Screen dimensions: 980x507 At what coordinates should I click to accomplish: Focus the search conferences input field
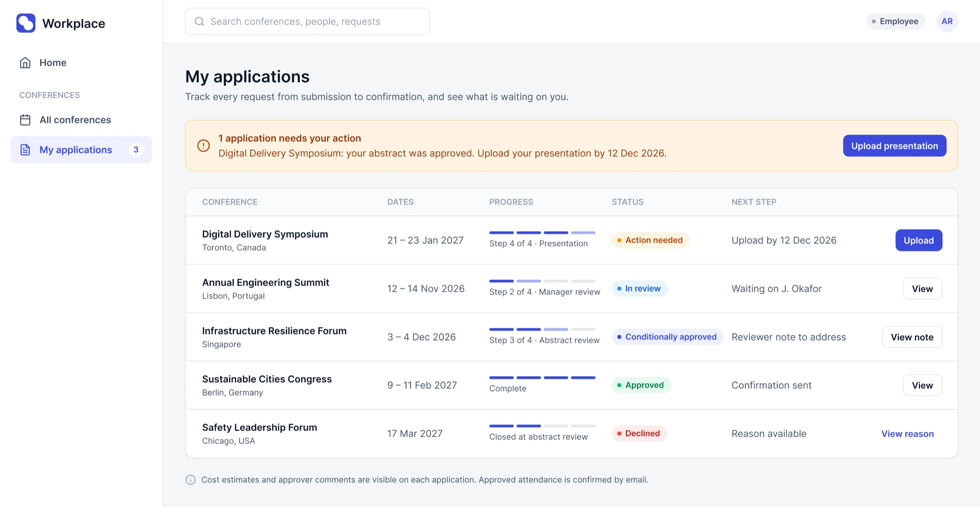[x=307, y=21]
